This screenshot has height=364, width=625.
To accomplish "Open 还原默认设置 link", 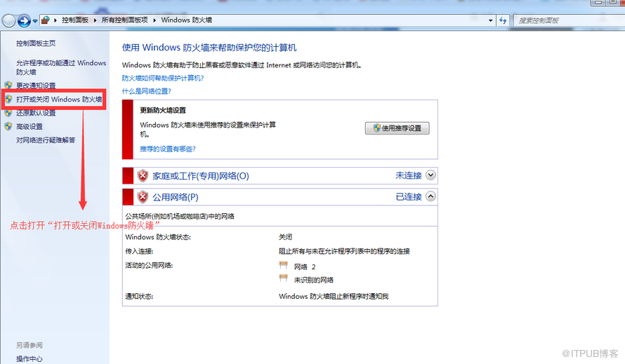I will [36, 113].
